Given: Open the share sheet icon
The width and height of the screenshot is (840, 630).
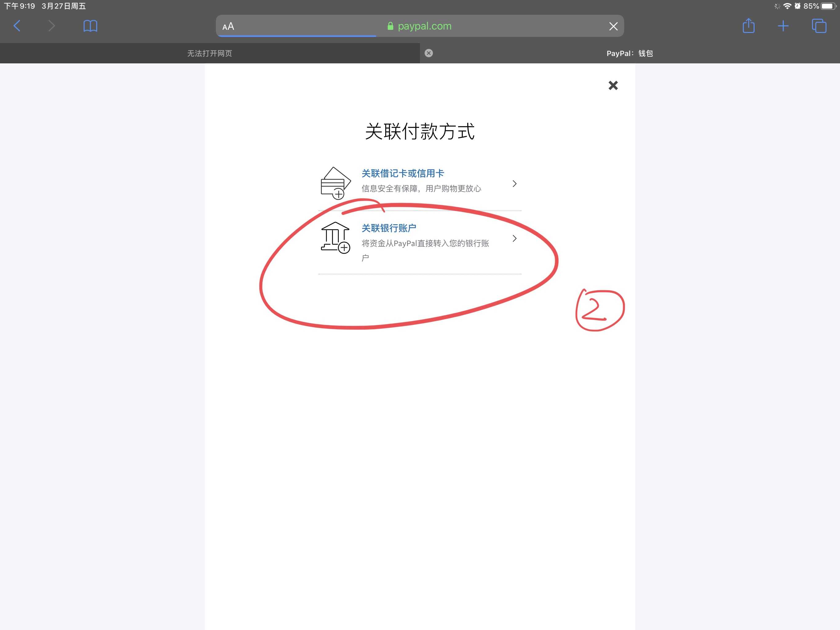Looking at the screenshot, I should [748, 26].
